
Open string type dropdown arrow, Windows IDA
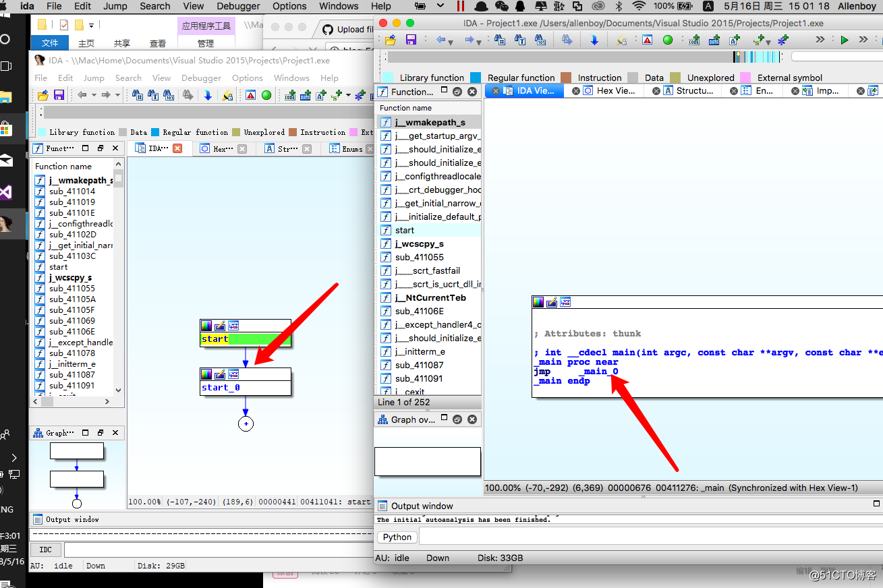tap(348, 96)
